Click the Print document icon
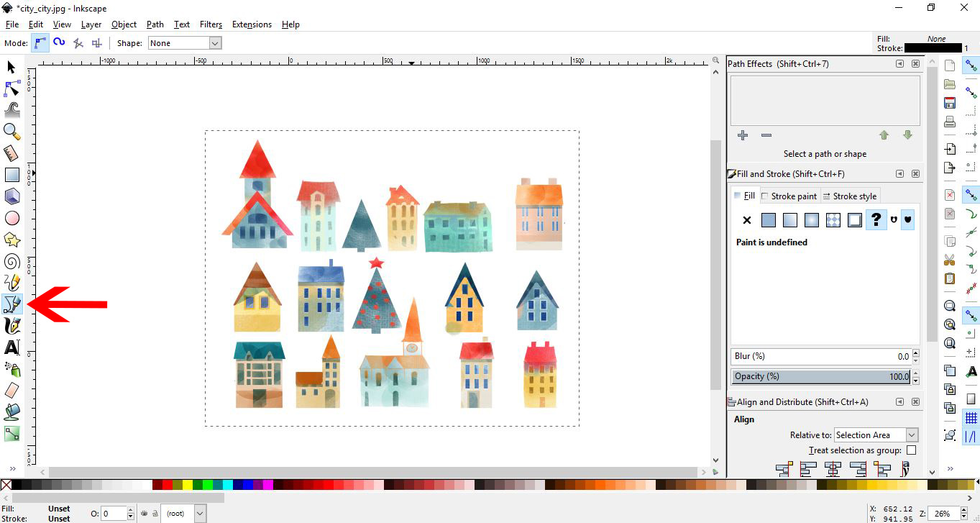The image size is (980, 523). (x=950, y=122)
